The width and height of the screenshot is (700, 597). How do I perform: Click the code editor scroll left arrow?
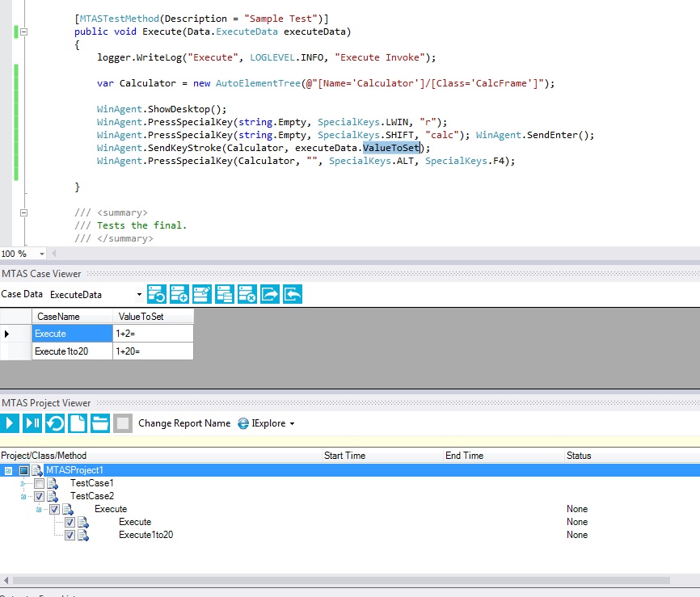pyautogui.click(x=54, y=254)
